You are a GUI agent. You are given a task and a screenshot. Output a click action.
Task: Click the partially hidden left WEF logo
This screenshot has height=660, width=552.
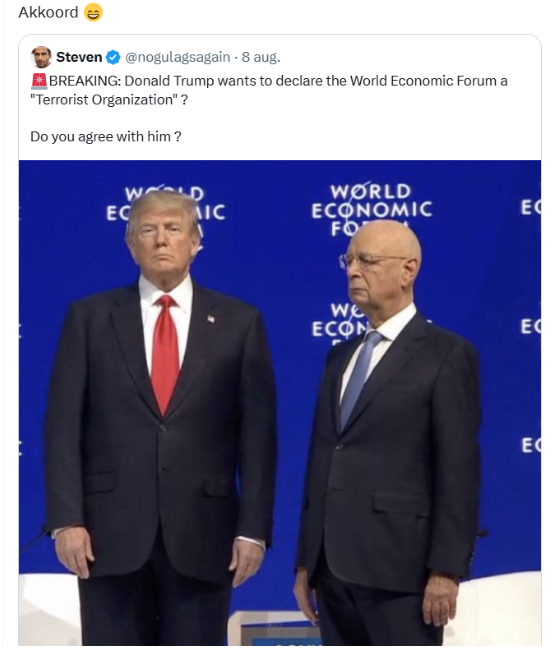[x=165, y=205]
